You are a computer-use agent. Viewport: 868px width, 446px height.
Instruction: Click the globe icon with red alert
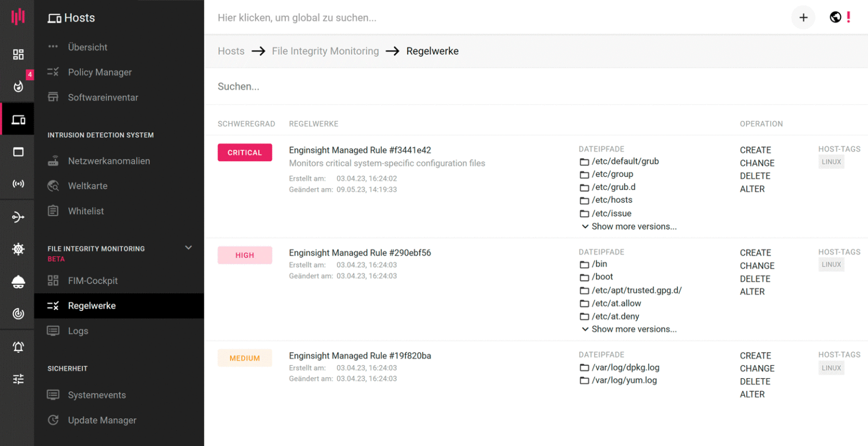point(836,18)
